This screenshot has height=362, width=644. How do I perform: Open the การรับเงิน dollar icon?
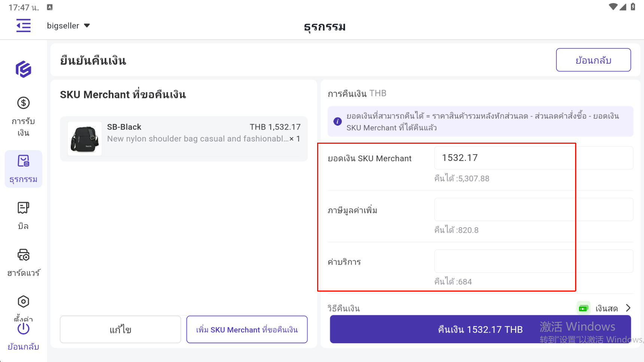[23, 103]
